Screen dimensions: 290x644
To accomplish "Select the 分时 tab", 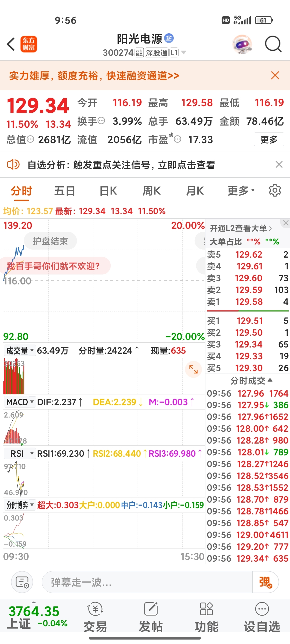I will point(21,191).
